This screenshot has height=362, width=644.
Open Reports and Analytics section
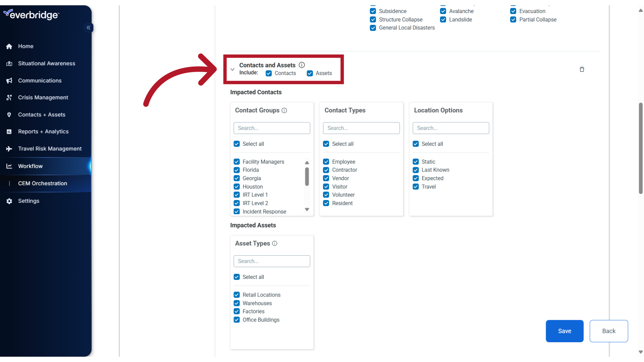(x=43, y=131)
